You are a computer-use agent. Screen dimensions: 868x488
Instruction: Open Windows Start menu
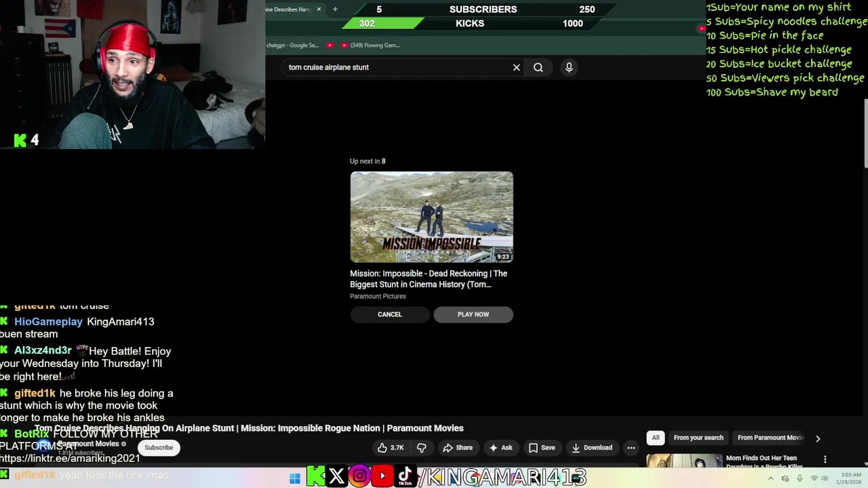click(x=295, y=479)
